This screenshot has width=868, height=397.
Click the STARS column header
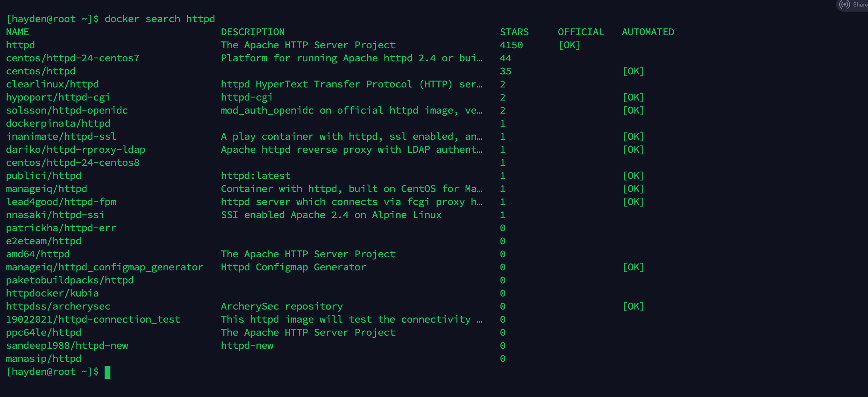click(514, 32)
